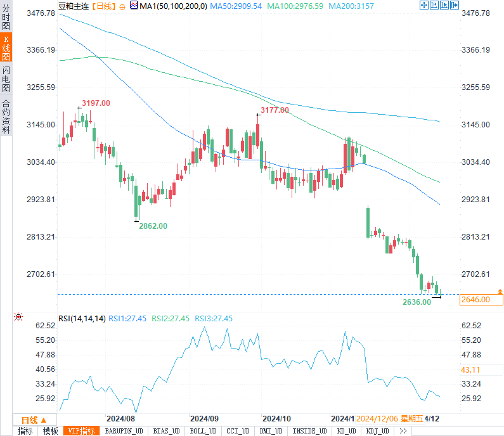Click the 2024/08 date axis label
This screenshot has height=436, width=504.
(120, 419)
